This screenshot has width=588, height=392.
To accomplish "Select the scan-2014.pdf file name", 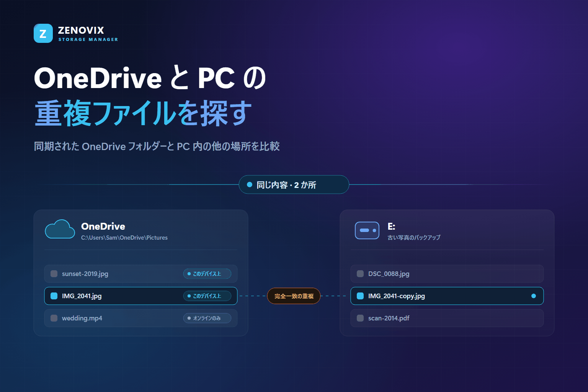I will [x=389, y=318].
